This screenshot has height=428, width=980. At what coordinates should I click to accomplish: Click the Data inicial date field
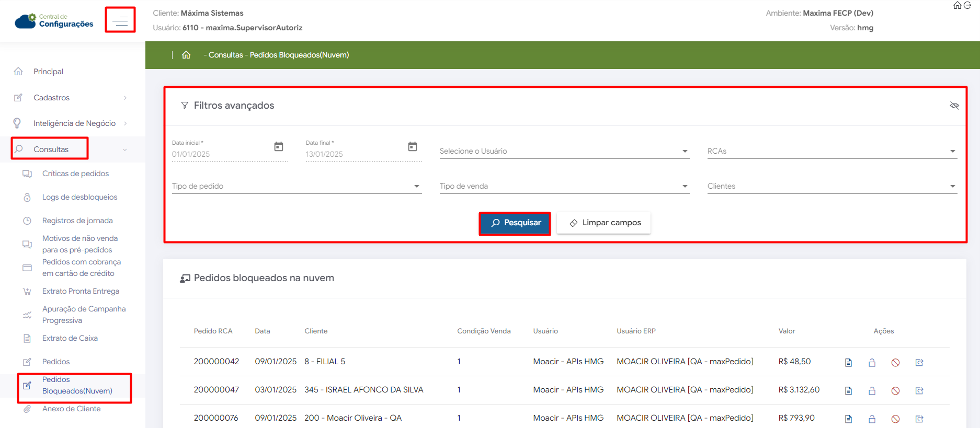tap(220, 154)
